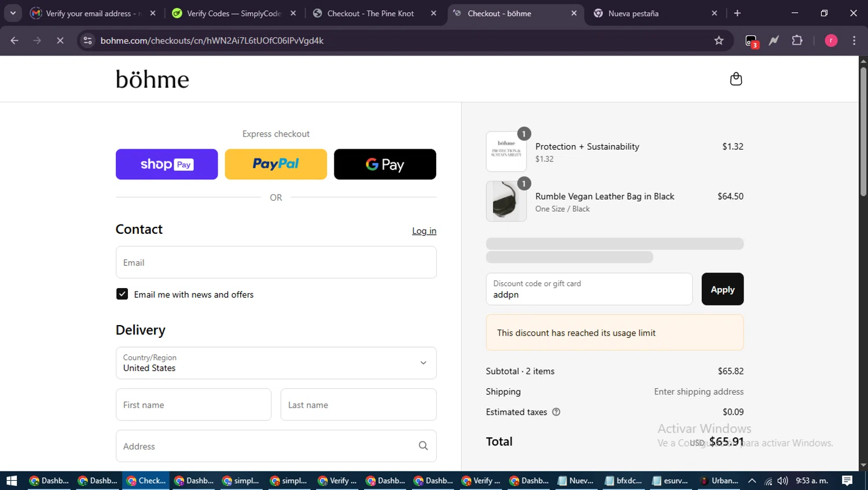Open a new browser tab

point(737,13)
